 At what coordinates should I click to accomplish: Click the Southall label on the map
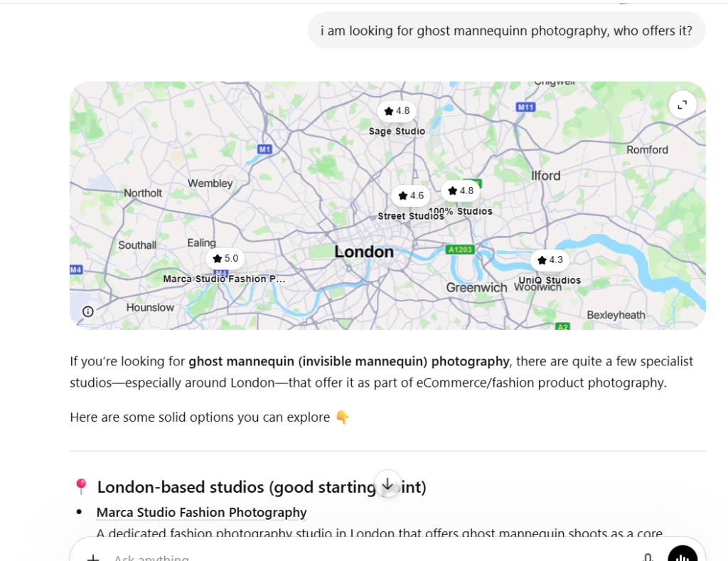(137, 245)
